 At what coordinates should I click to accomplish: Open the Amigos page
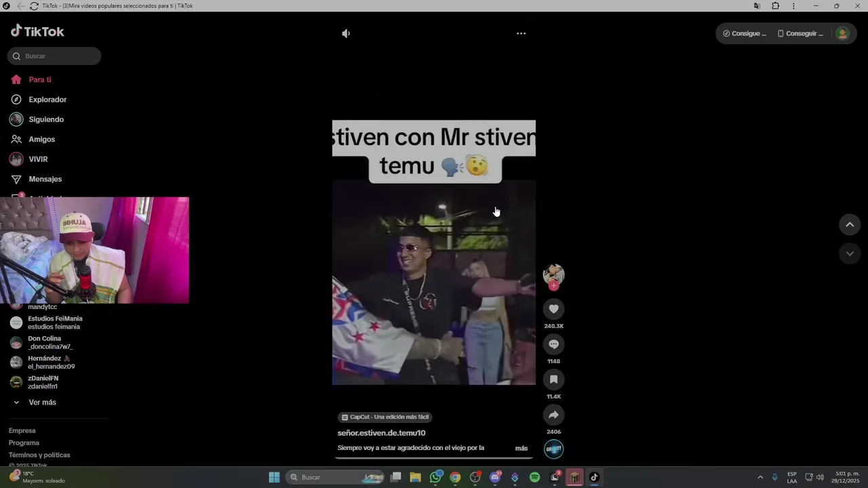41,139
